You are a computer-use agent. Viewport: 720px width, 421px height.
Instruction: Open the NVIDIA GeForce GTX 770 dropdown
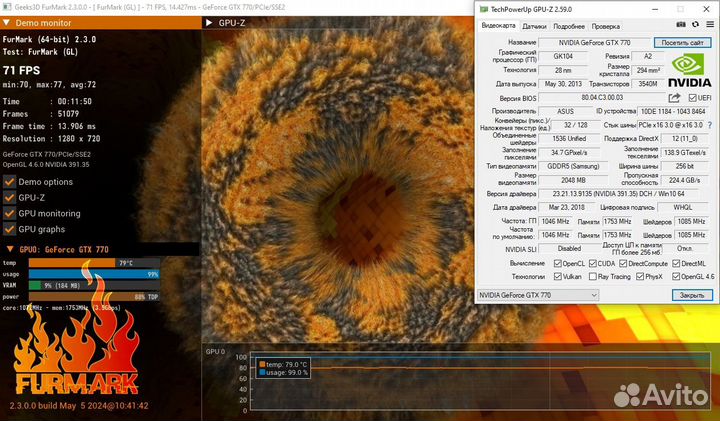(x=538, y=295)
